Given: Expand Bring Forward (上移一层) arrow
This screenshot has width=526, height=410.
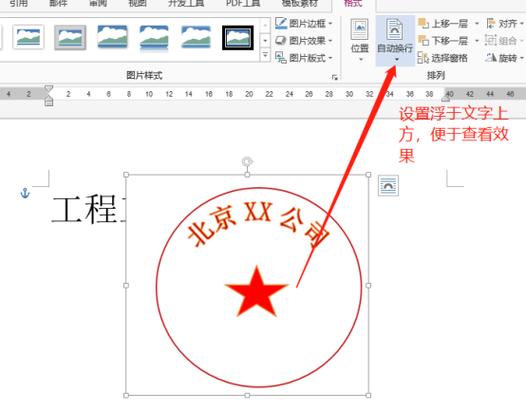Looking at the screenshot, I should pyautogui.click(x=477, y=24).
